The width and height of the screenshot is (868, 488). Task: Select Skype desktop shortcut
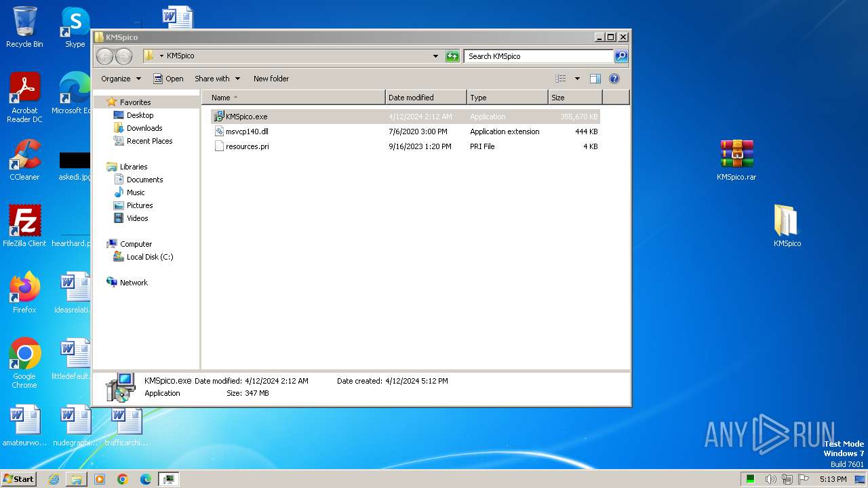point(75,27)
